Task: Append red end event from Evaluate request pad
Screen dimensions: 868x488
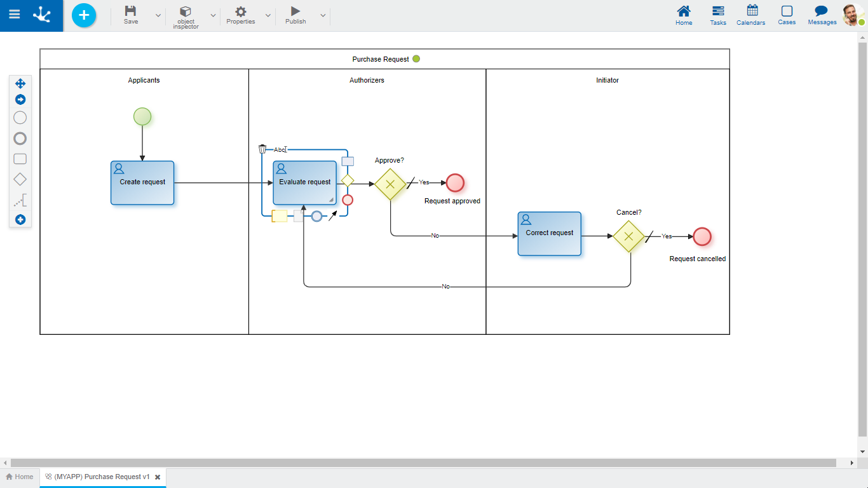Action: (x=348, y=200)
